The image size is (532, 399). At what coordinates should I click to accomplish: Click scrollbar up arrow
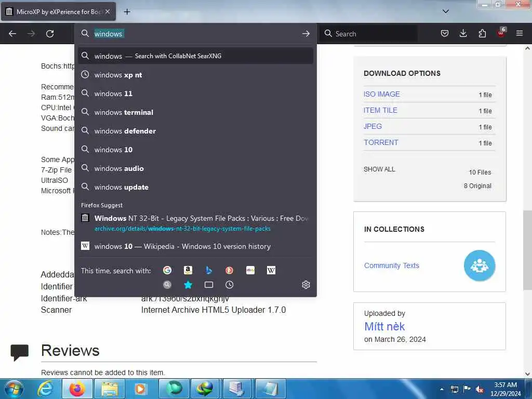(527, 48)
